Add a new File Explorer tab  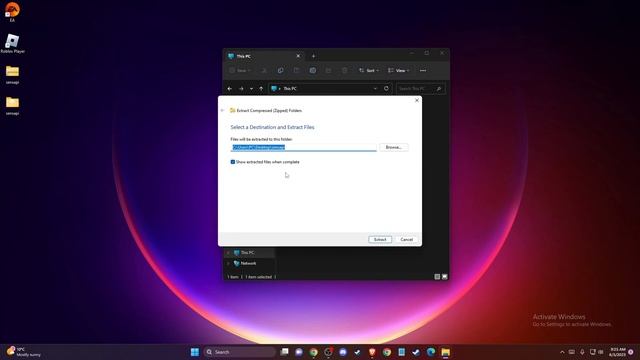coord(313,56)
